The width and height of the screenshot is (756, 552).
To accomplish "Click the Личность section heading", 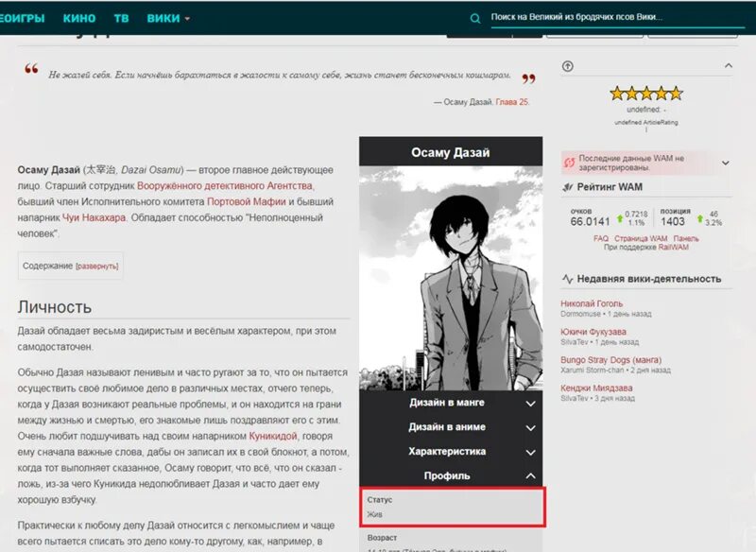I will [55, 307].
